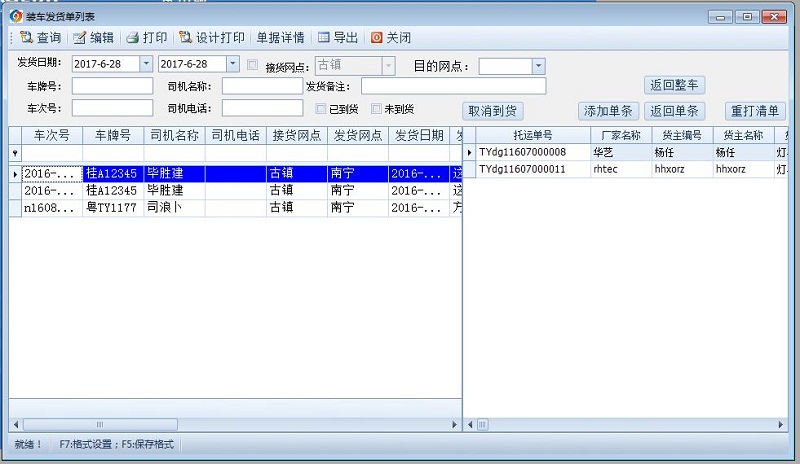800x464 pixels.
Task: Select the row with plate 粤TY1177
Action: pyautogui.click(x=236, y=208)
